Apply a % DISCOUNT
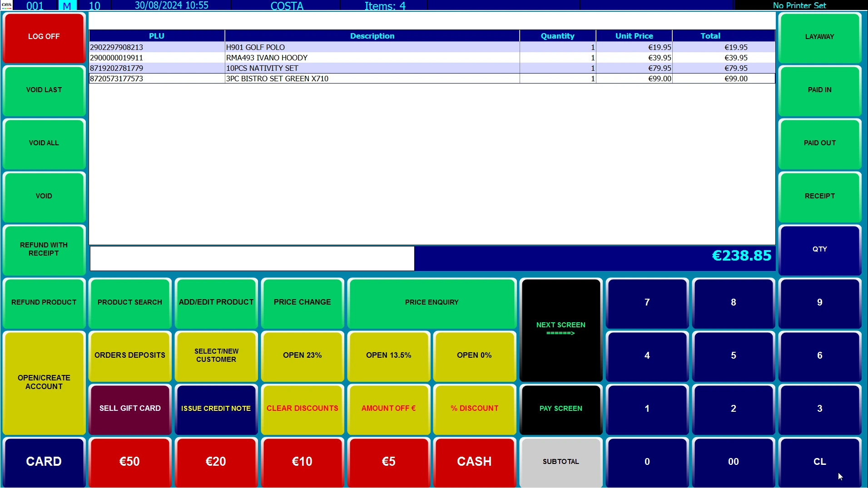The width and height of the screenshot is (868, 488). 474,409
